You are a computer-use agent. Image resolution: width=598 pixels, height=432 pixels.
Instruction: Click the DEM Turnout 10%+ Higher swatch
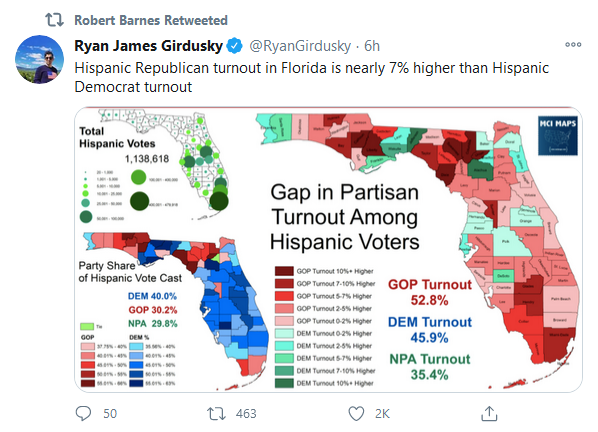[x=284, y=383]
